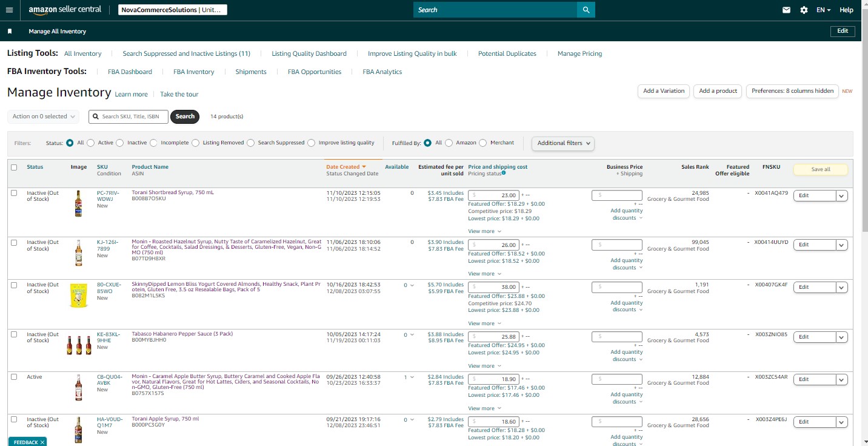Viewport: 868px width, 446px height.
Task: Open the Potential Duplicates tool
Action: [x=507, y=53]
